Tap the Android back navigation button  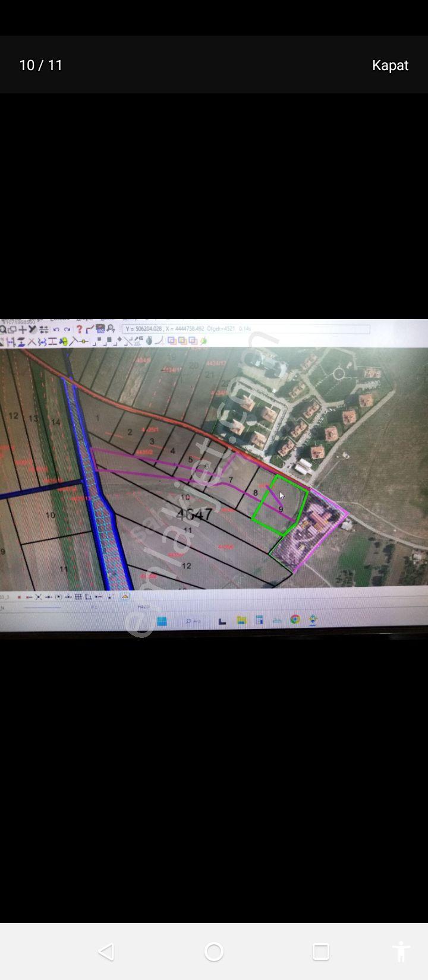(x=106, y=952)
